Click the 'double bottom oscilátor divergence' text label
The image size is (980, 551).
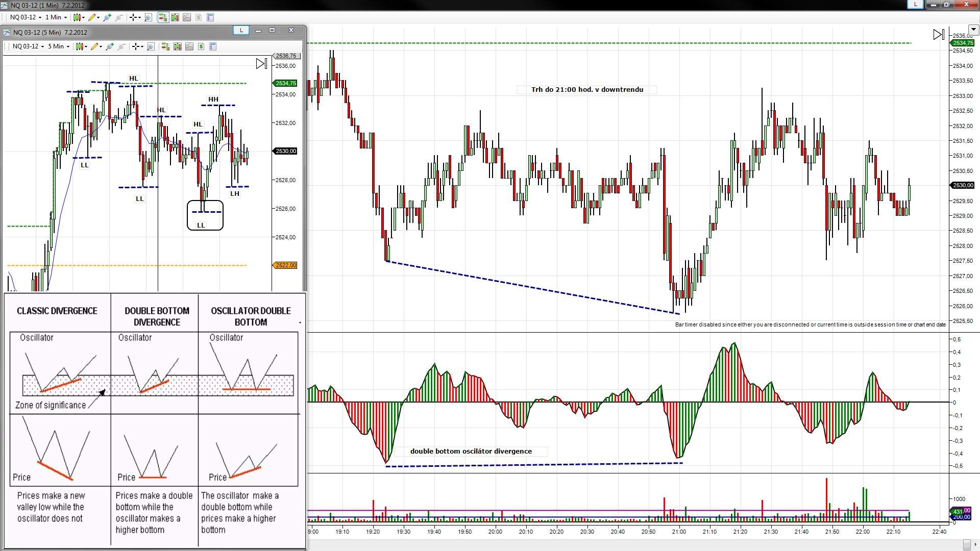pyautogui.click(x=471, y=452)
